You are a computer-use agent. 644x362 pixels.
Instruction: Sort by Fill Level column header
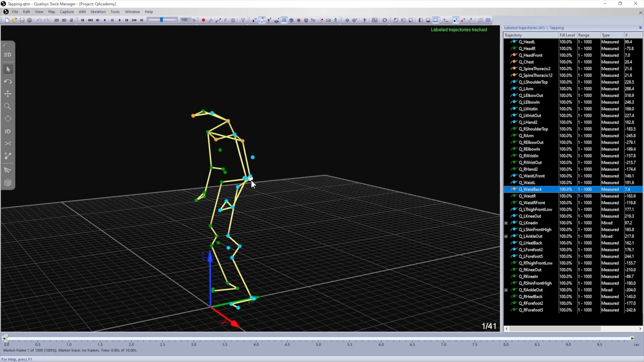click(567, 35)
